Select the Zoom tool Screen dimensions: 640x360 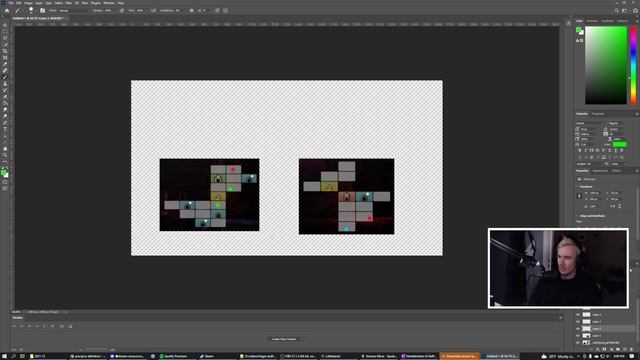click(5, 156)
